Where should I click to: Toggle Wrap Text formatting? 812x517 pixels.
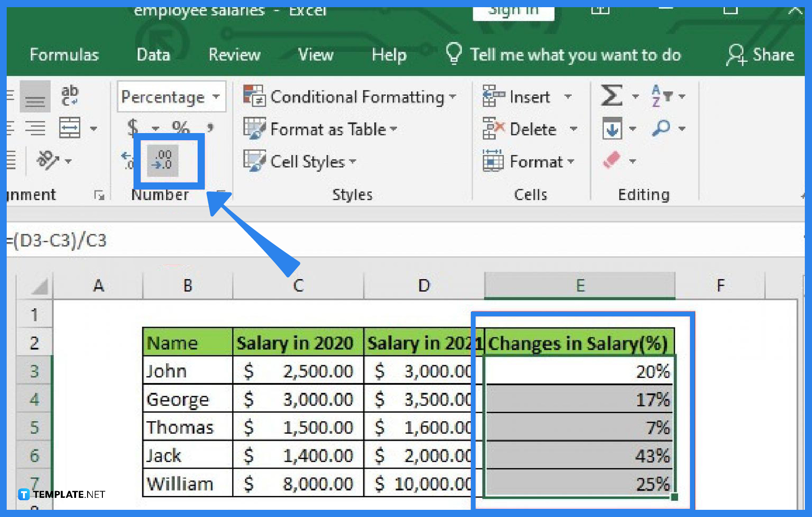pos(69,96)
